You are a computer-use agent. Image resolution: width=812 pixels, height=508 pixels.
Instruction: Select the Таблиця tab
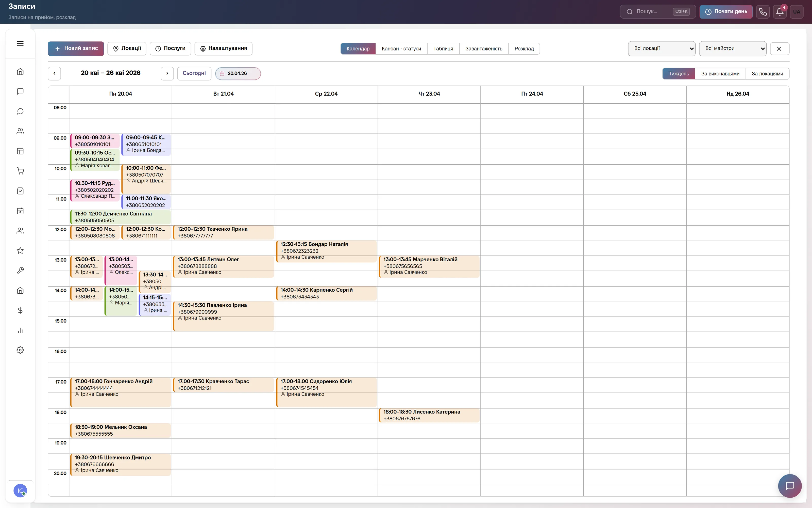[x=443, y=49]
